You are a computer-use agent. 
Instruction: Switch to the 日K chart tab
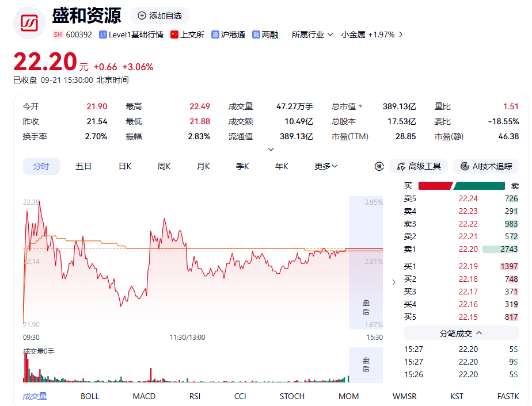tap(125, 166)
